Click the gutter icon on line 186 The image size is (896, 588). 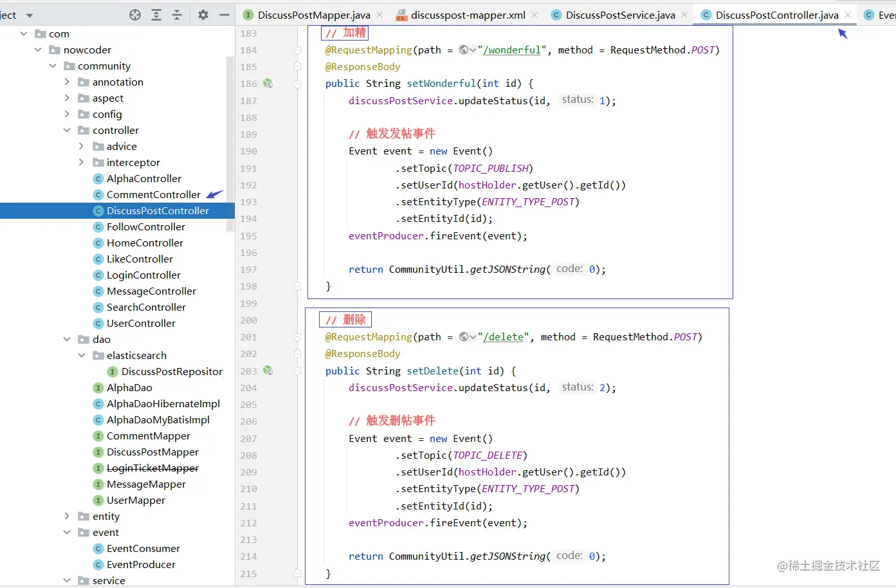point(268,84)
